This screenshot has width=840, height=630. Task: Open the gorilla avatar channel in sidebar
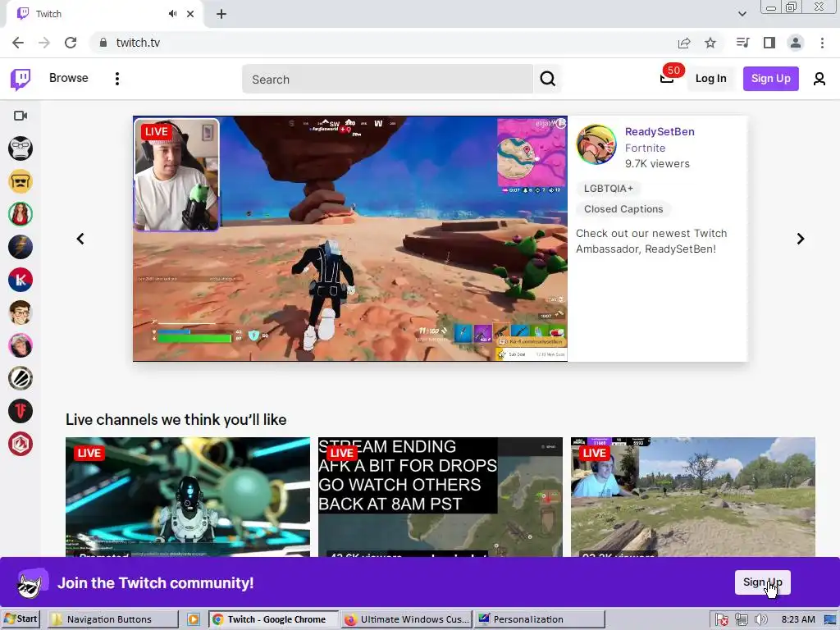[x=21, y=148]
